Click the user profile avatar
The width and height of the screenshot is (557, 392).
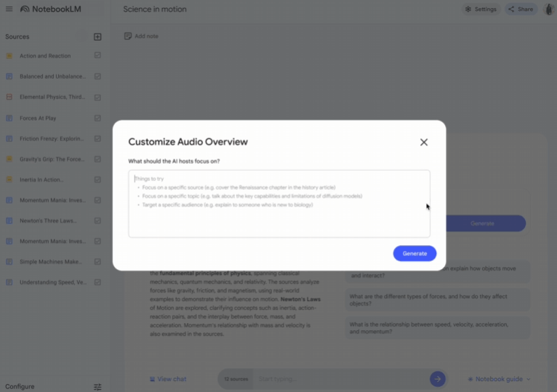coord(549,9)
